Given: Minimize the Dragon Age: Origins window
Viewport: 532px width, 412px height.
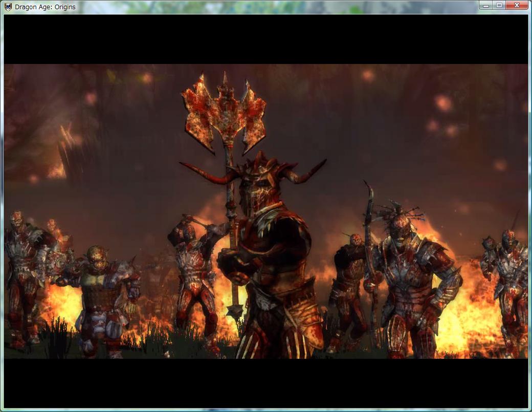Looking at the screenshot, I should [486, 6].
